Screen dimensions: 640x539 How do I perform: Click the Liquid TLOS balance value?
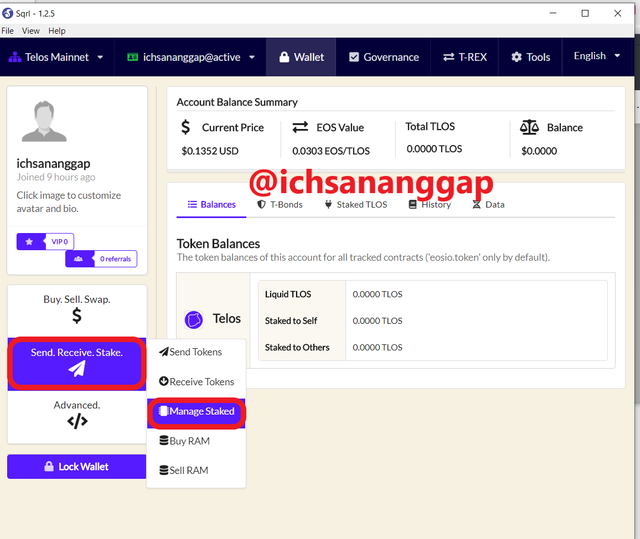click(x=378, y=294)
